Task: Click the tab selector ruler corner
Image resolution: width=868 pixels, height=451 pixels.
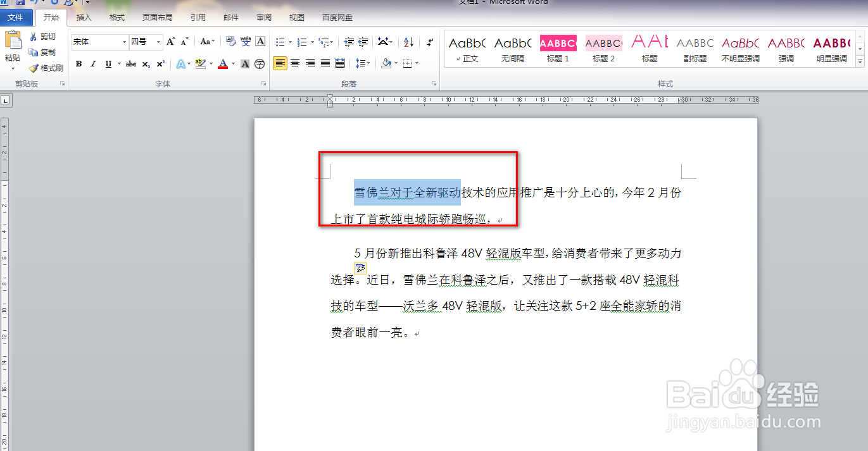Action: tap(4, 100)
